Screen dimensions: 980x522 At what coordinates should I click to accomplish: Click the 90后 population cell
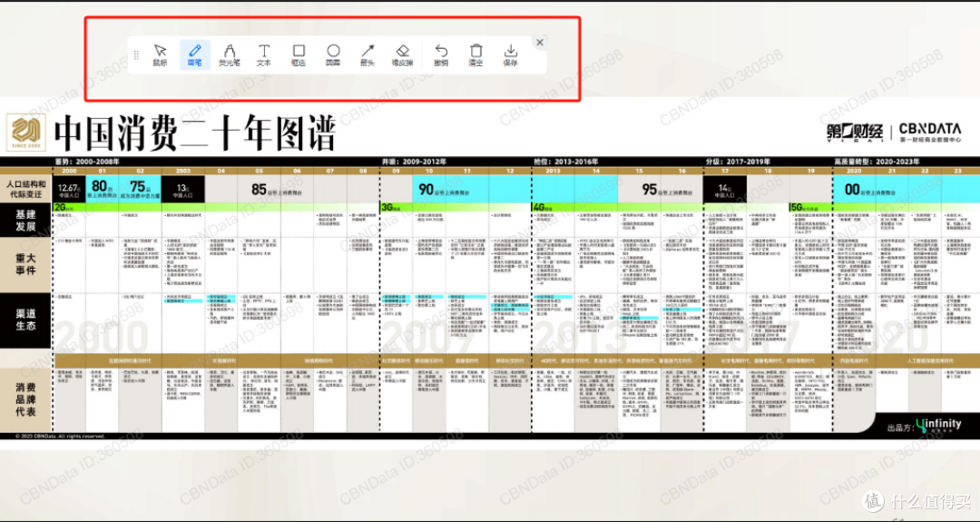coord(444,190)
